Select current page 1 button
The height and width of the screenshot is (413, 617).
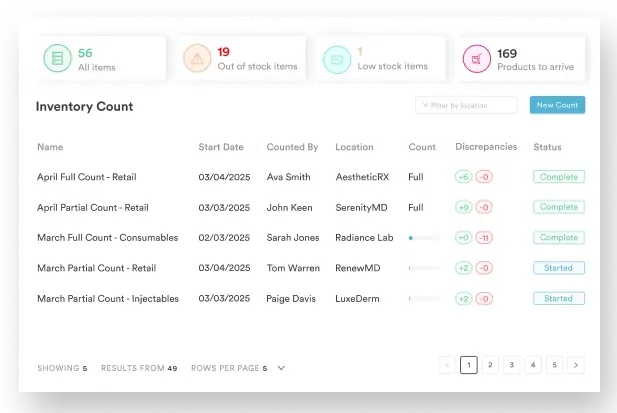469,365
